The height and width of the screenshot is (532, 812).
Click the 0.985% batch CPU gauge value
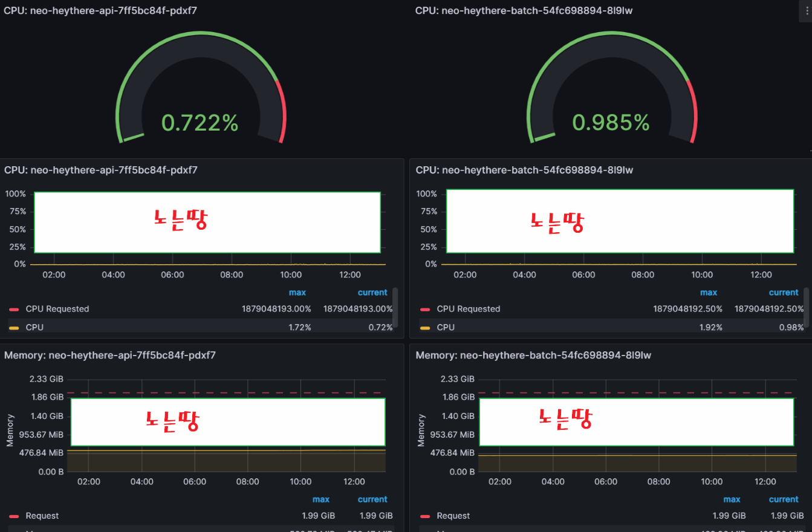coord(611,123)
